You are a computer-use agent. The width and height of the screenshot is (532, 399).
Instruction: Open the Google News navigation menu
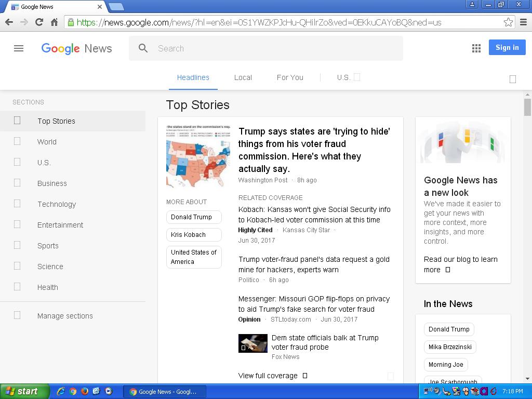coord(19,48)
